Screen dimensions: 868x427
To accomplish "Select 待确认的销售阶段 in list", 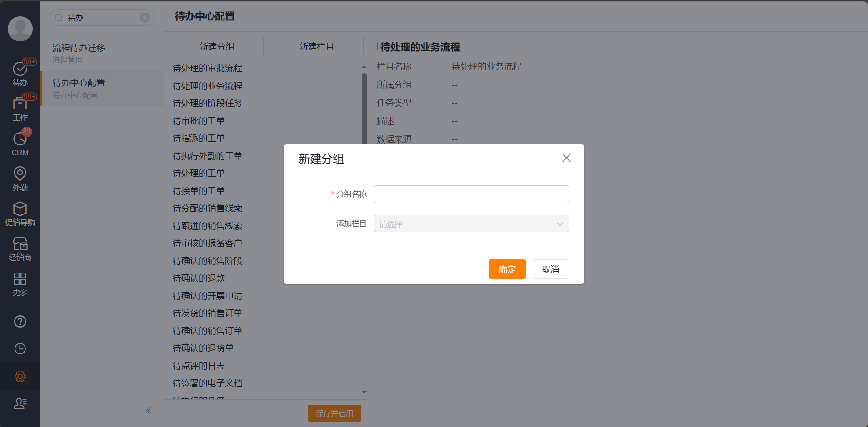I will click(207, 261).
